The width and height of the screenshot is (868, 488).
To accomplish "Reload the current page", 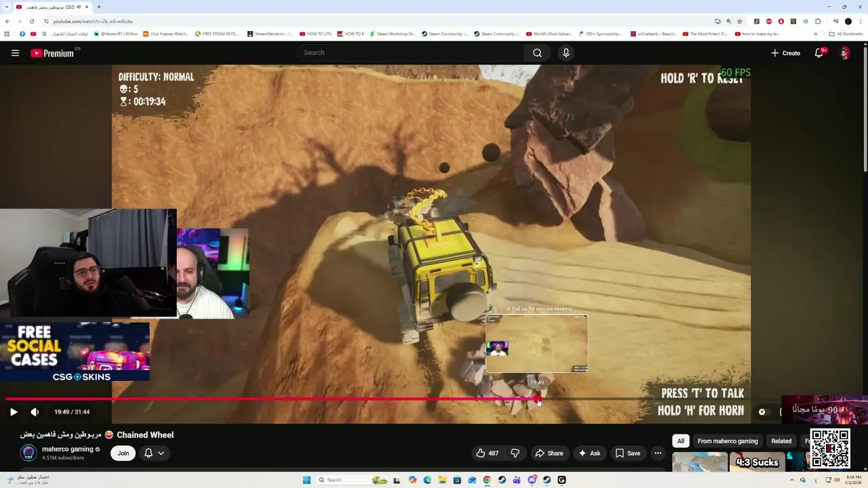I will tap(31, 21).
